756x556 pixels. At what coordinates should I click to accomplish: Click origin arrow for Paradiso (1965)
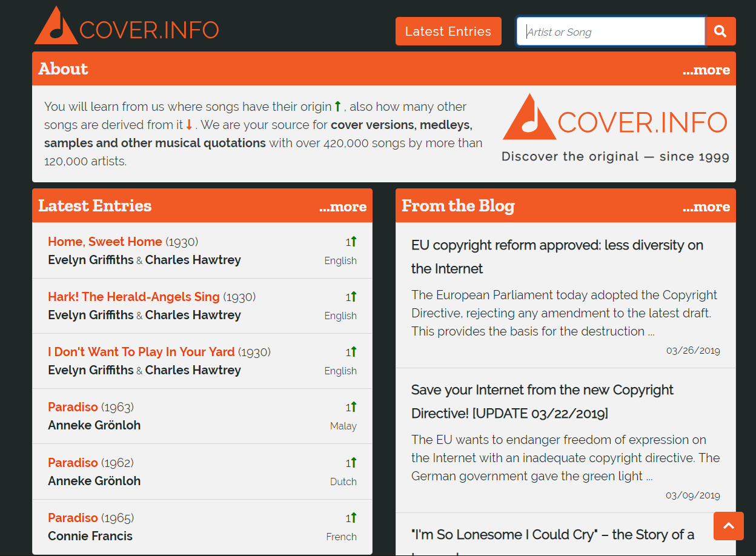[x=354, y=518]
